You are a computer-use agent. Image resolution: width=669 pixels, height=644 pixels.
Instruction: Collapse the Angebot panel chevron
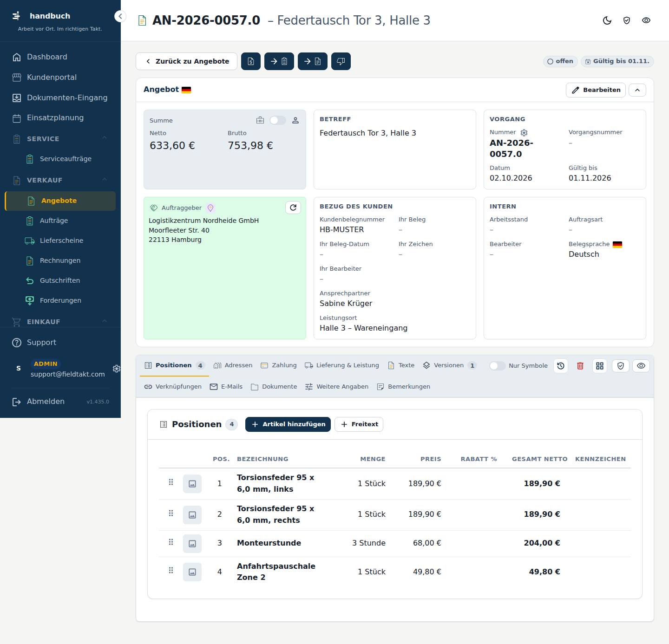pos(637,90)
